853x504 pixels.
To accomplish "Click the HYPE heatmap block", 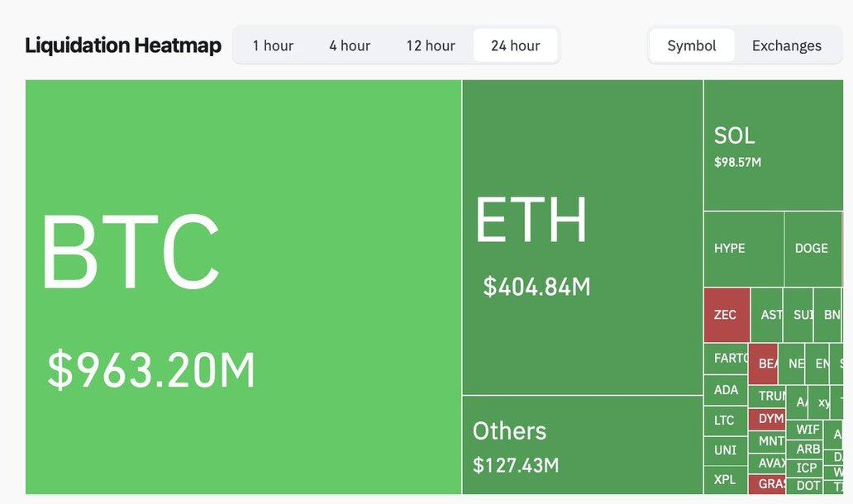I will pyautogui.click(x=743, y=249).
